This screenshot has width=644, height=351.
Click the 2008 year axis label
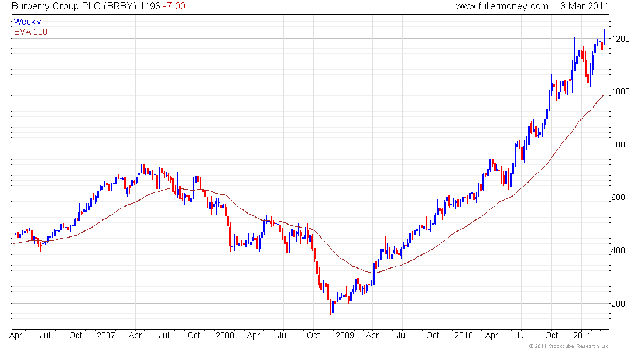(x=225, y=335)
